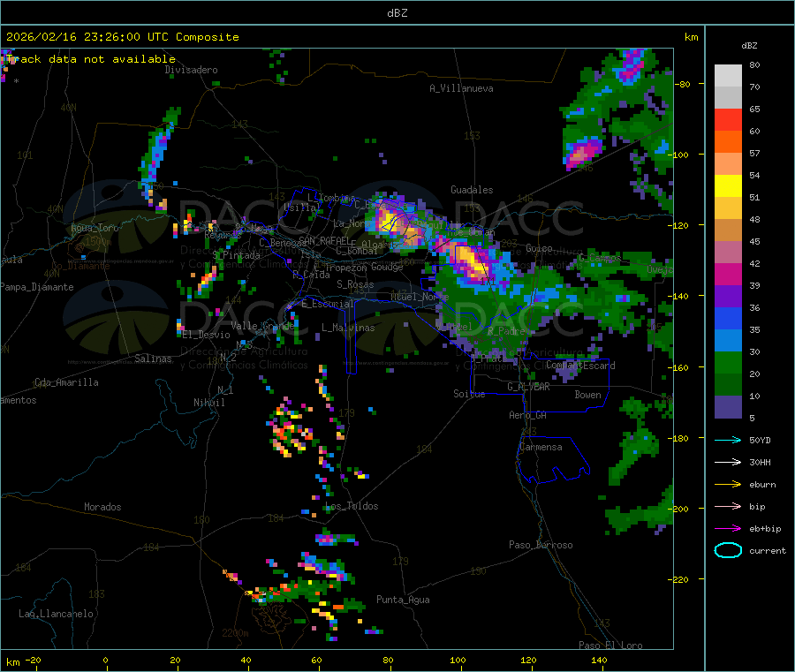Click the 'Nihuil' map label
The image size is (795, 672).
[x=208, y=403]
